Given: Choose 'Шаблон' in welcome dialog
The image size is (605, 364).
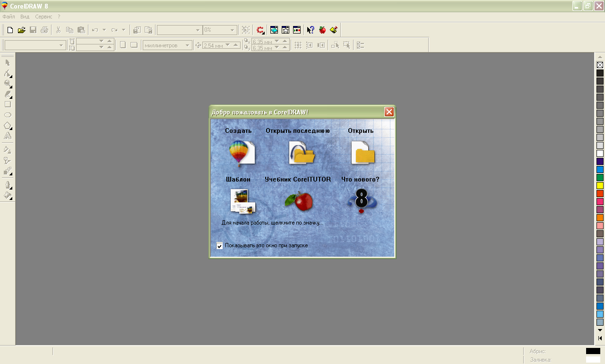Looking at the screenshot, I should 242,201.
